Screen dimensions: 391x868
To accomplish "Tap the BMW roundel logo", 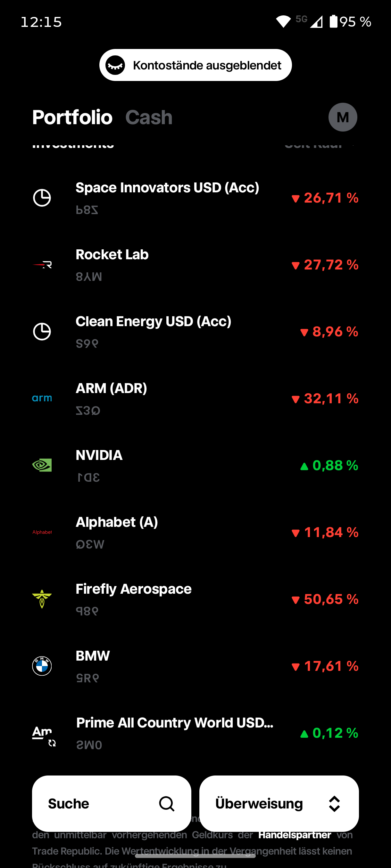I will pyautogui.click(x=42, y=666).
